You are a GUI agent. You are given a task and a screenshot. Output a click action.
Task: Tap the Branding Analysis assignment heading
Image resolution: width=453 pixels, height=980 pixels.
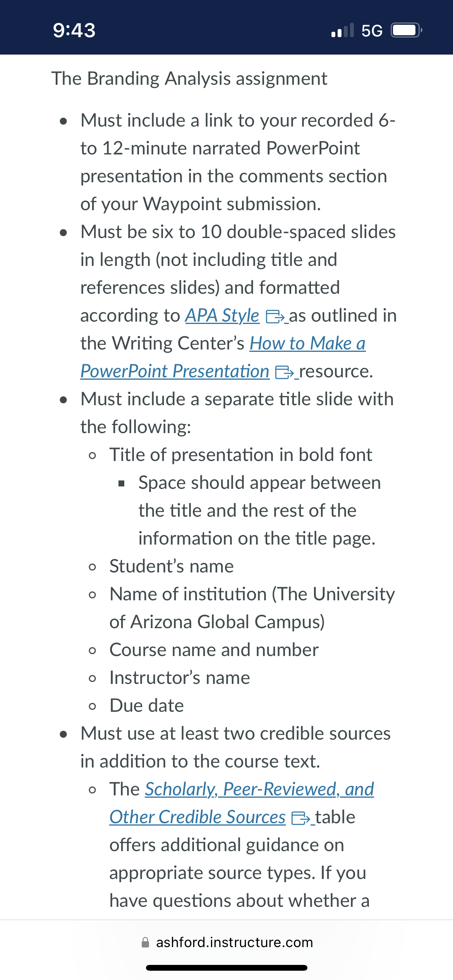pyautogui.click(x=189, y=79)
